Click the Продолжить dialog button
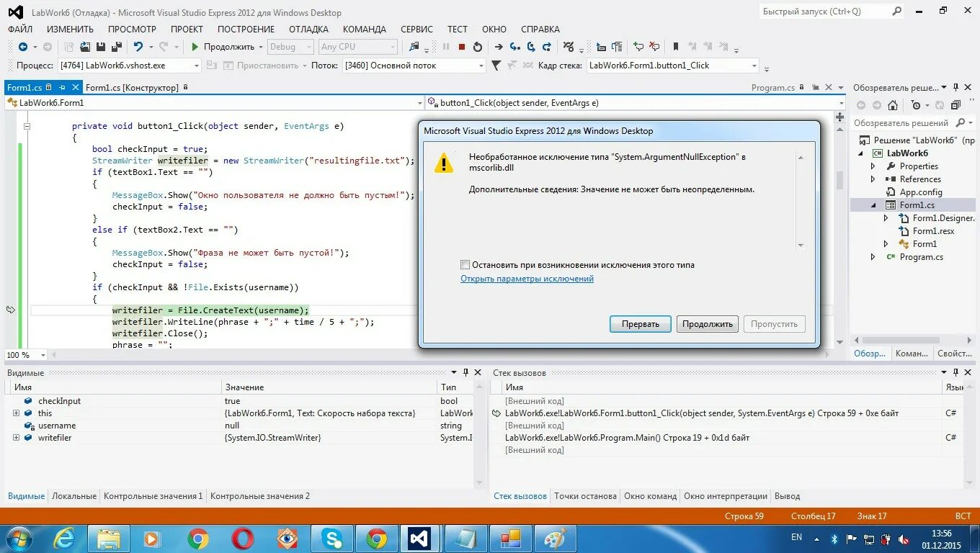Screen dimensions: 980x553 click(x=708, y=324)
